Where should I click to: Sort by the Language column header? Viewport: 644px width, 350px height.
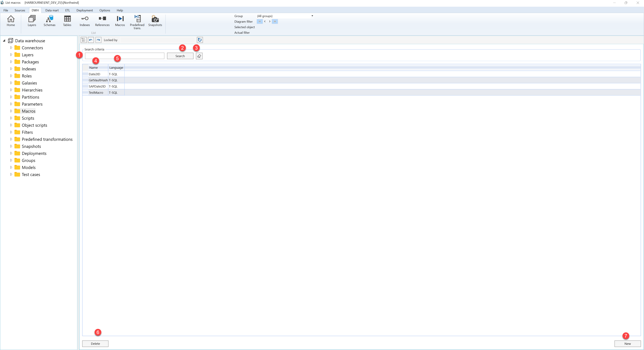116,67
